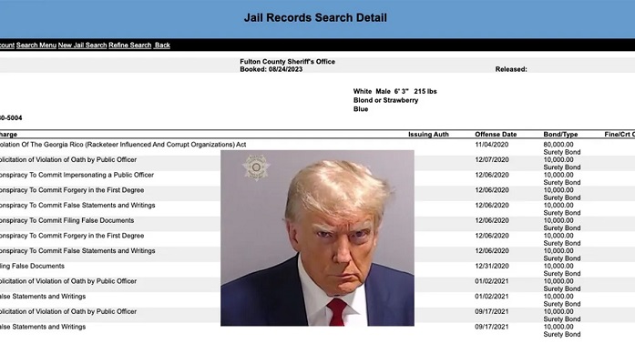Click the sheriff badge emblem in the booking photo
The height and width of the screenshot is (364, 635).
point(256,168)
